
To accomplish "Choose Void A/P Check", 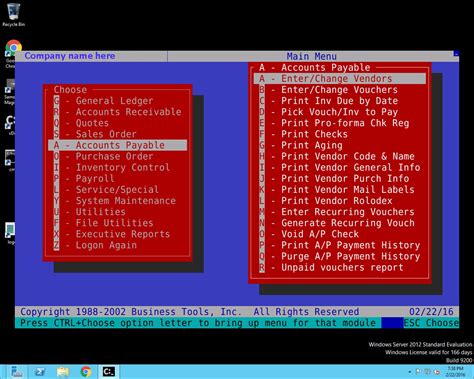I will click(x=340, y=234).
